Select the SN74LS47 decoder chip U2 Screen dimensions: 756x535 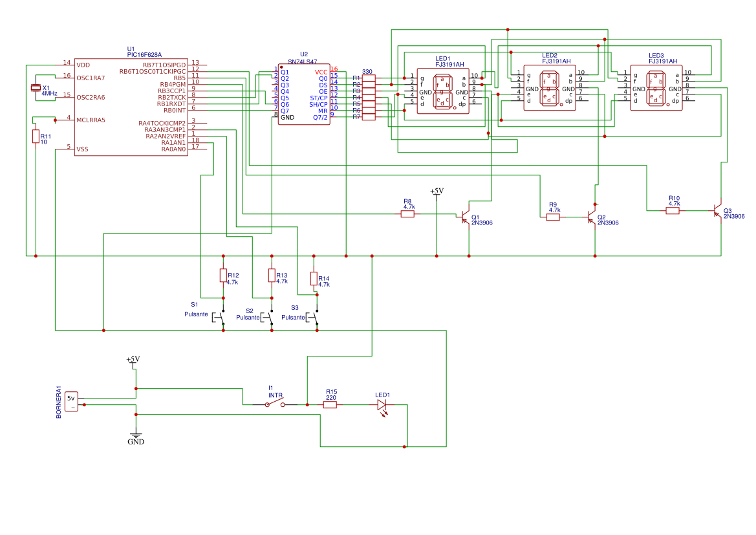coord(304,94)
